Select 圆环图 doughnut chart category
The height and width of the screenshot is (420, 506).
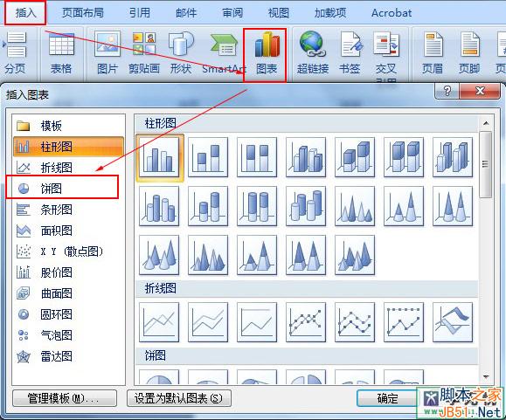click(x=68, y=314)
